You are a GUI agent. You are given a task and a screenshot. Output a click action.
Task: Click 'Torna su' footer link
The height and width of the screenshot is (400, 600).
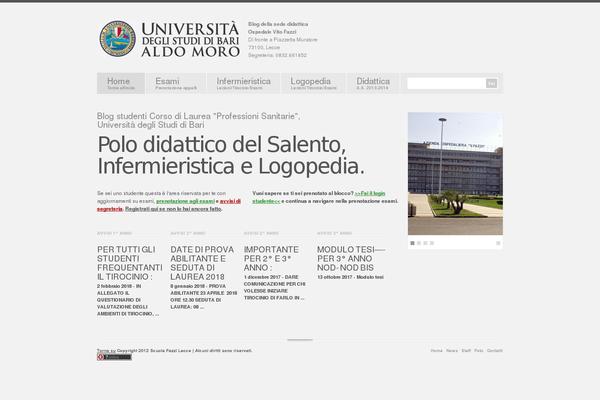click(x=106, y=351)
